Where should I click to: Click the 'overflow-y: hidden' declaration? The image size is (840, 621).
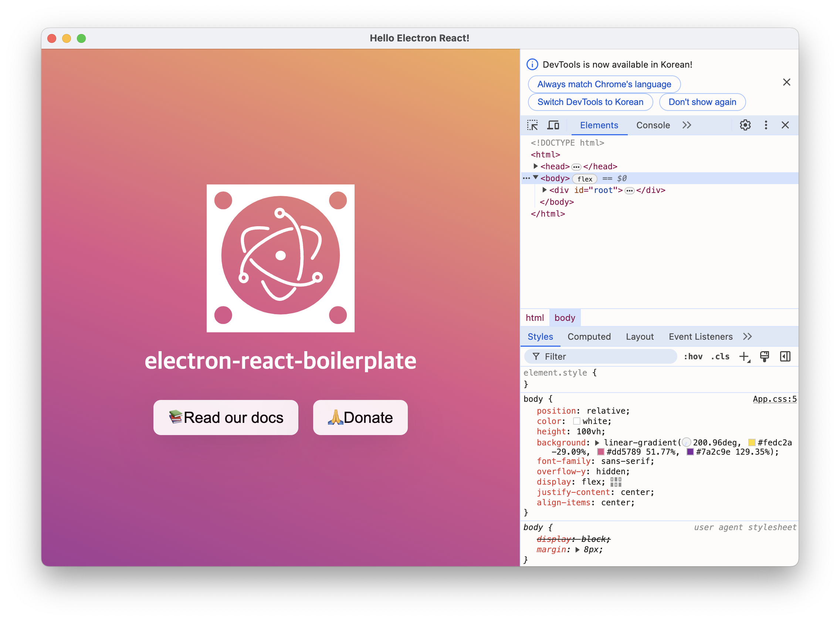pos(583,472)
